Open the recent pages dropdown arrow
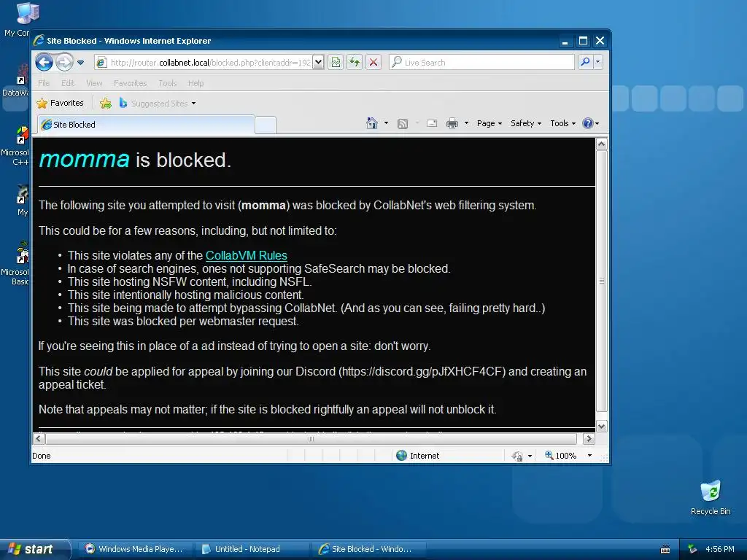The width and height of the screenshot is (747, 560). pyautogui.click(x=80, y=63)
